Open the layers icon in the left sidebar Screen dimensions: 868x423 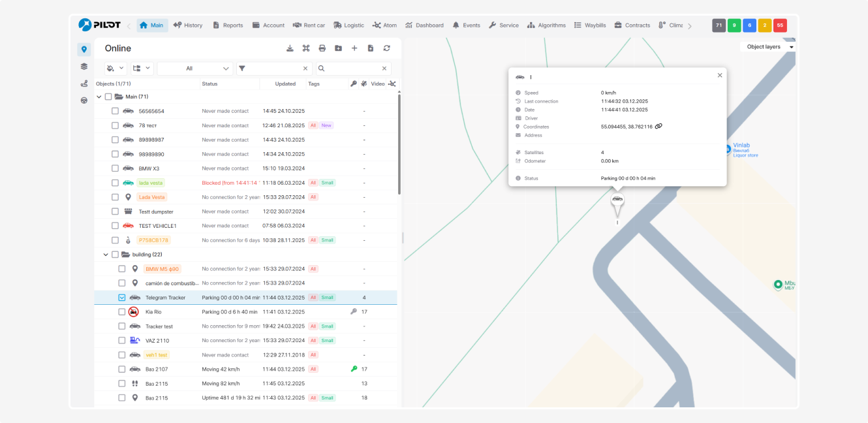click(x=84, y=67)
